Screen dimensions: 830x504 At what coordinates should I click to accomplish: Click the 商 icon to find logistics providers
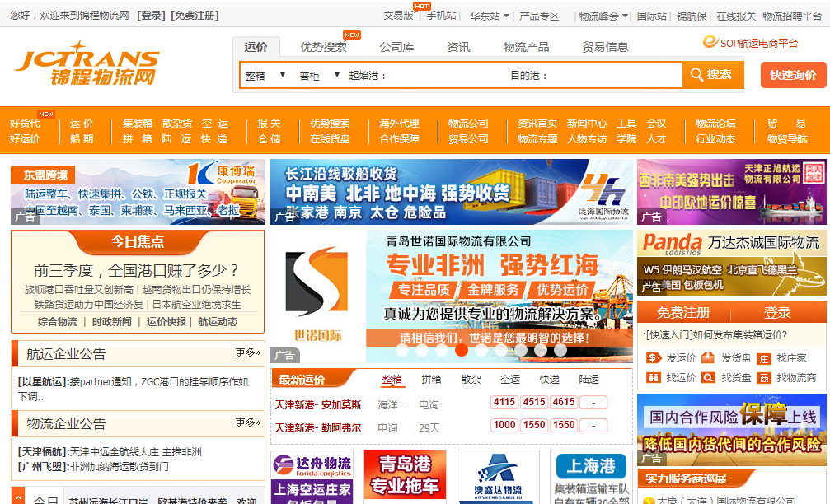point(763,378)
